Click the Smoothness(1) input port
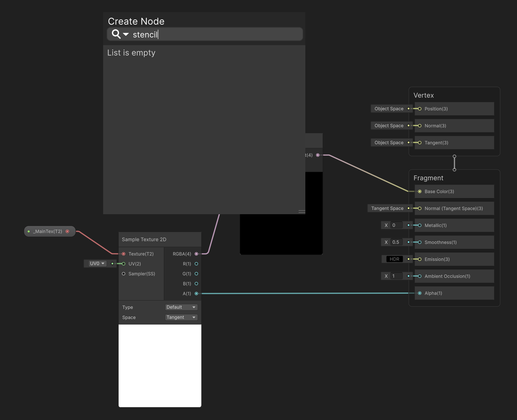Screen dimensions: 517x420 click(420, 242)
